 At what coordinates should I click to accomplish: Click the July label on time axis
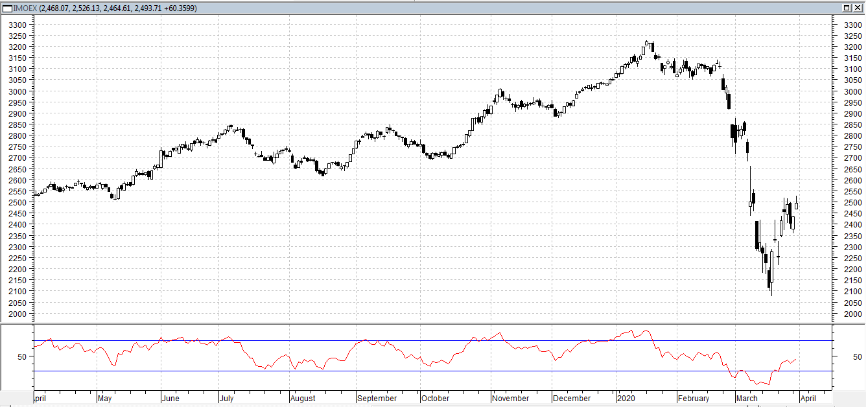tap(226, 399)
